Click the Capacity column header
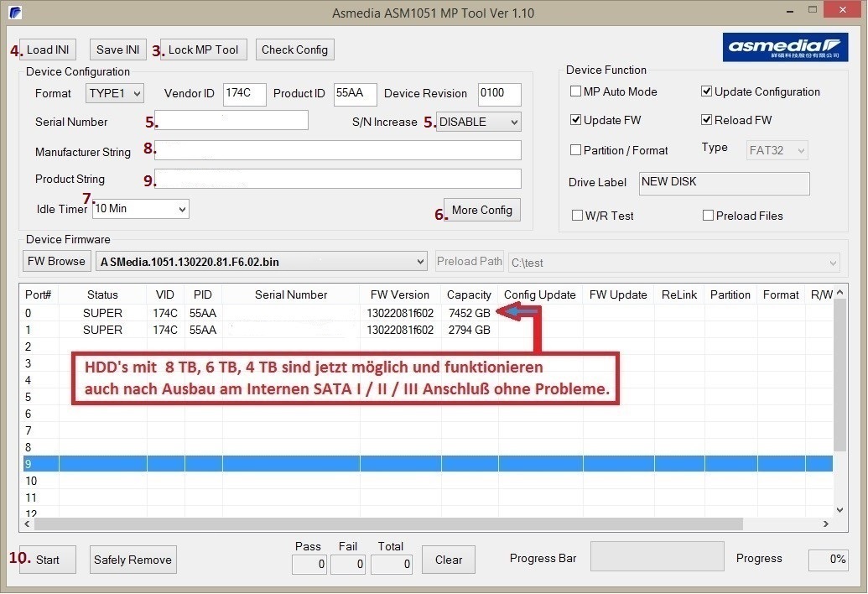The image size is (868, 594). (470, 294)
